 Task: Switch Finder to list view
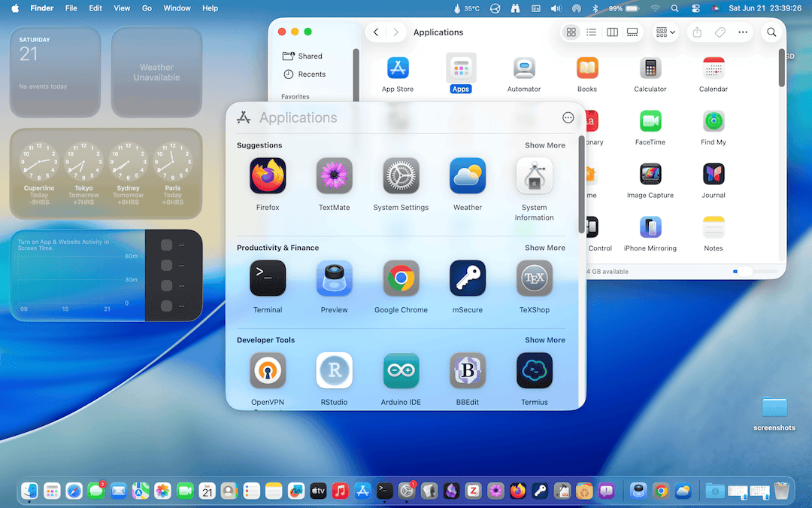[592, 32]
